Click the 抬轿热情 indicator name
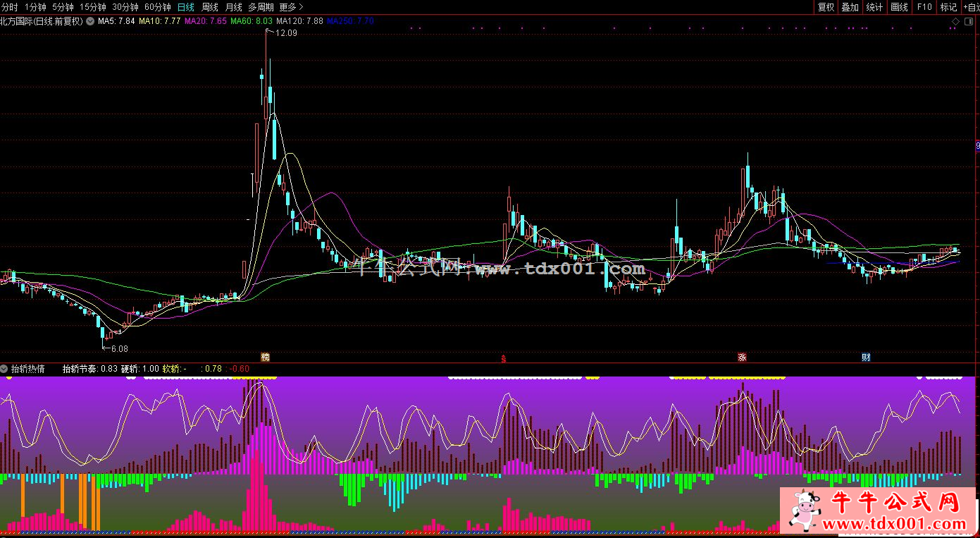Viewport: 980px width, 538px height. coord(28,368)
